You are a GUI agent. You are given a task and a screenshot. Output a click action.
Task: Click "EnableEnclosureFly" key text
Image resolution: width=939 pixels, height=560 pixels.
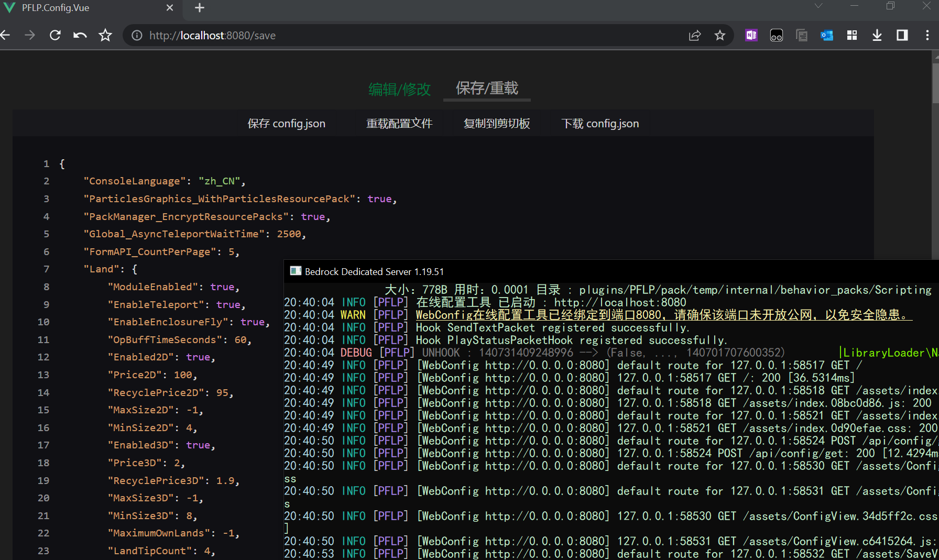168,322
